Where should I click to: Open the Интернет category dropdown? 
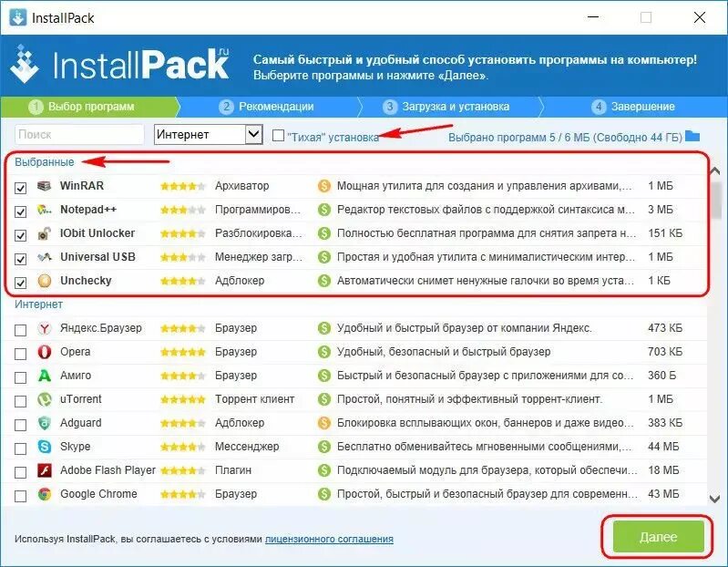coord(209,134)
